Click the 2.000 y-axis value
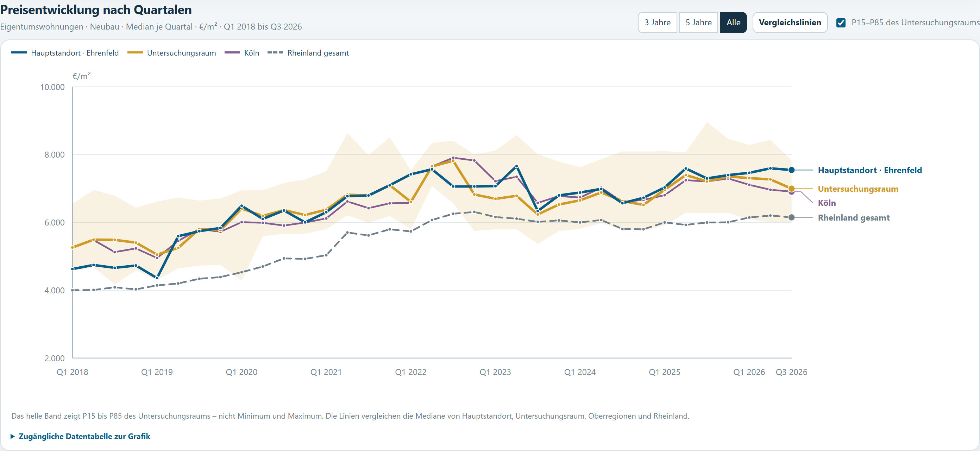This screenshot has width=980, height=451. [x=55, y=358]
